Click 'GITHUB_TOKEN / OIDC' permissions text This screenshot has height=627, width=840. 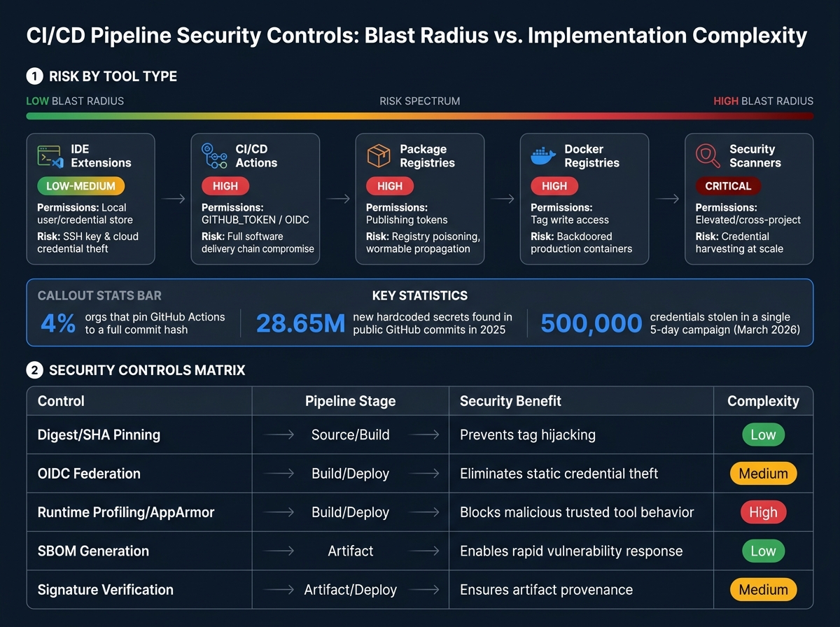click(255, 220)
